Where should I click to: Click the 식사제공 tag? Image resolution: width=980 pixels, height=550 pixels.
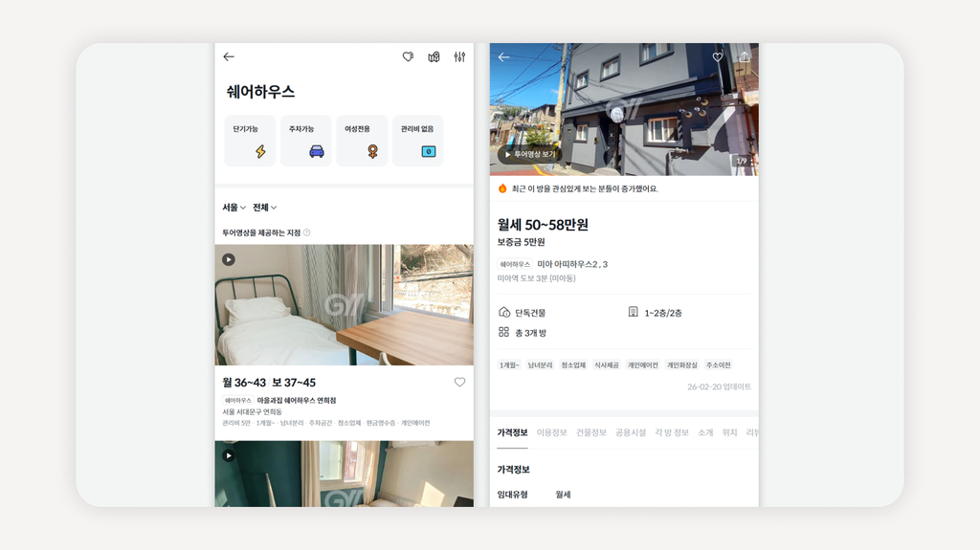coord(606,365)
